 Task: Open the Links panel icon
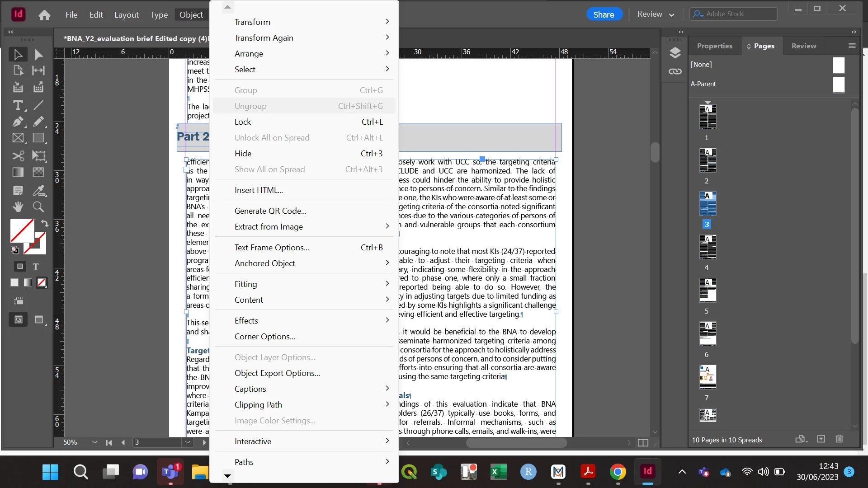(x=675, y=71)
